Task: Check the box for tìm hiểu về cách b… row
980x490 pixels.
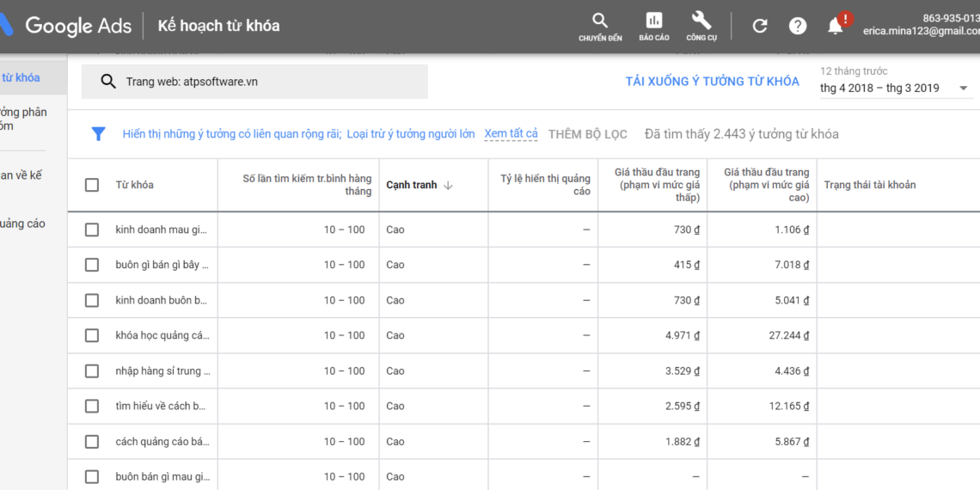Action: [92, 407]
